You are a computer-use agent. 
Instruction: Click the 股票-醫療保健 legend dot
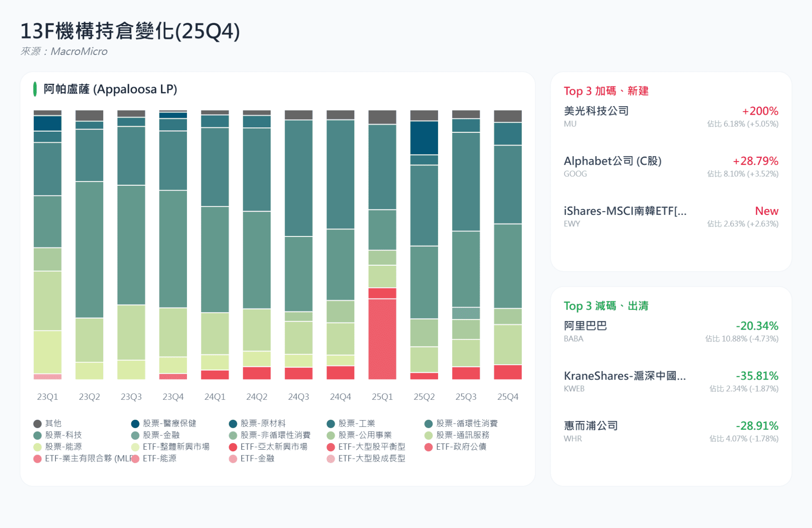[135, 423]
